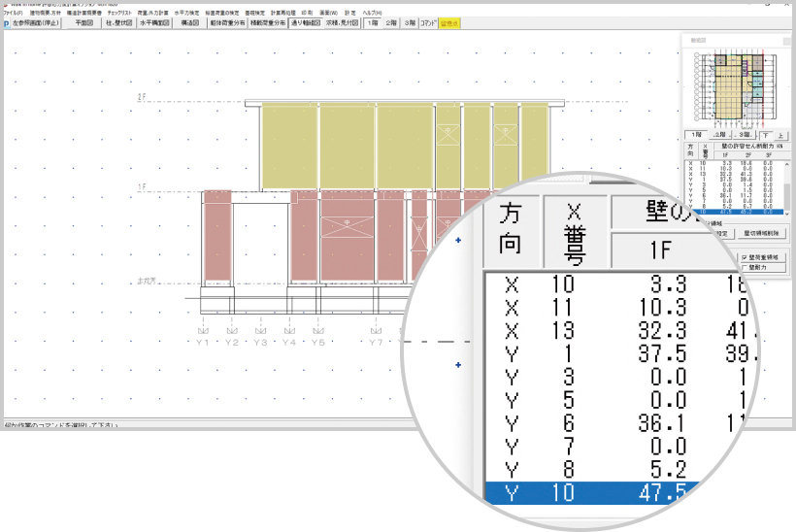This screenshot has height=532, width=796.
Task: Select the X 13 row in side list
Action: point(734,174)
